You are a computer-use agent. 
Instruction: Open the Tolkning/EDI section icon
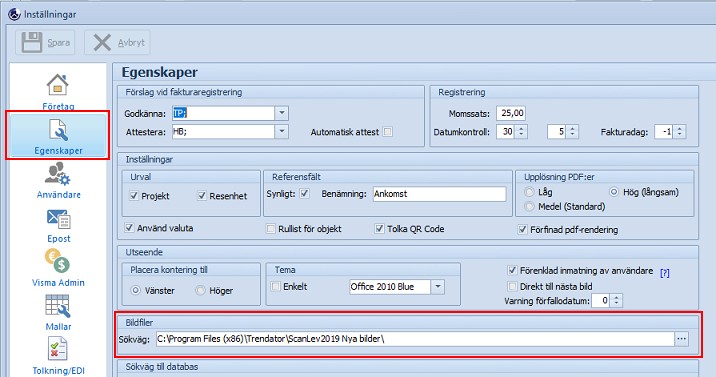click(x=58, y=356)
